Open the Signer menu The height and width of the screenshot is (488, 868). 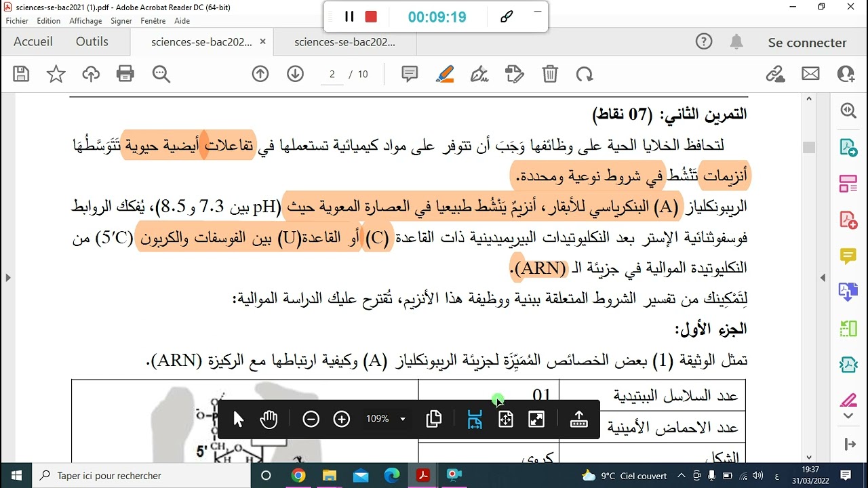(x=121, y=21)
